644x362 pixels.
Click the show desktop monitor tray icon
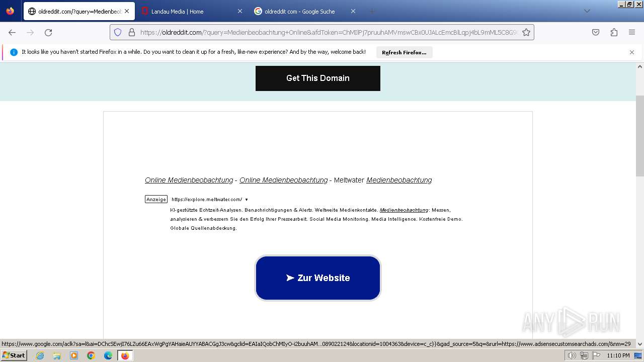pos(638,355)
